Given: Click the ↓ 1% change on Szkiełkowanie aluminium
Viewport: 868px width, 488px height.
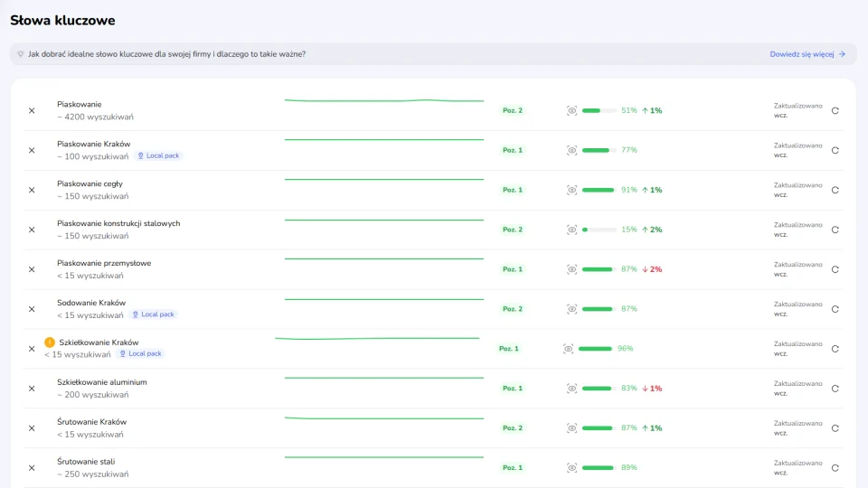Looking at the screenshot, I should (652, 389).
